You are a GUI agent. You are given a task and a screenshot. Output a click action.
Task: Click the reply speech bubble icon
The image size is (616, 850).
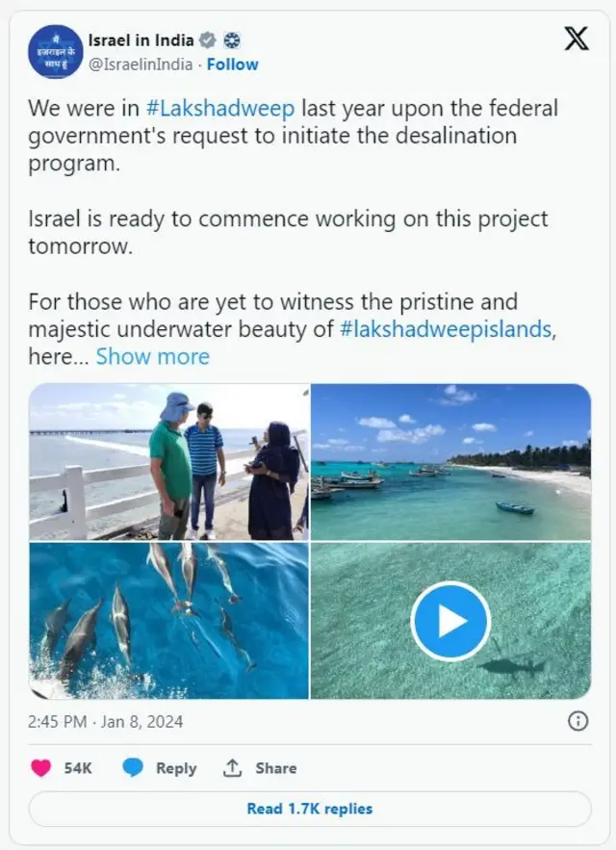[x=133, y=768]
